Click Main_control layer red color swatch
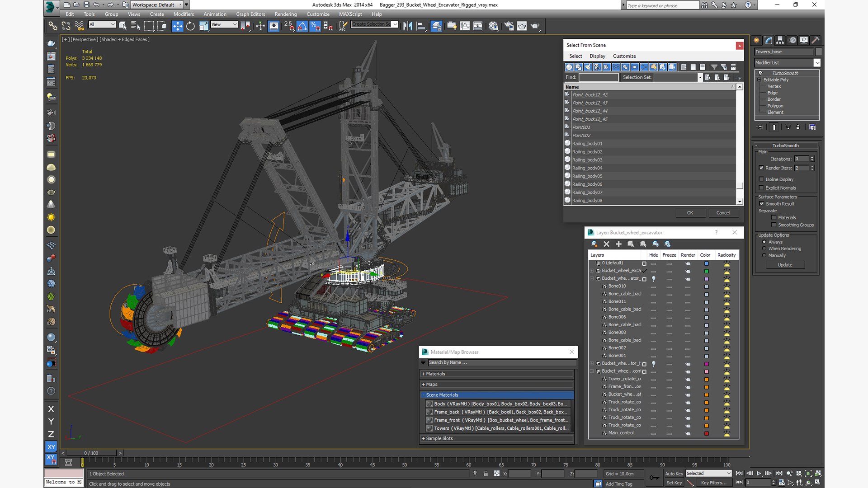Screen dimensions: 868x488 coord(707,433)
